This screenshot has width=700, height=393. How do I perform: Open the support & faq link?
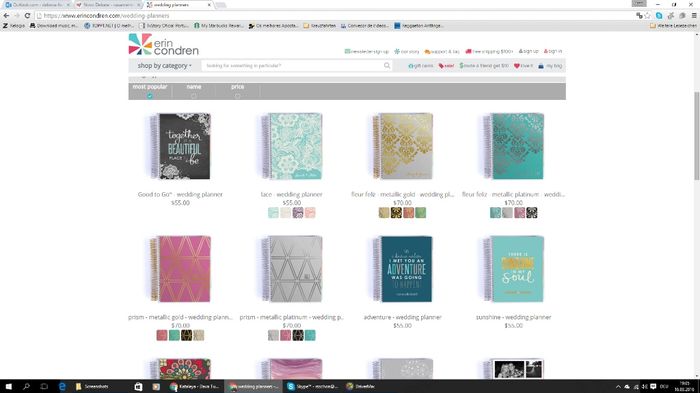tap(442, 51)
